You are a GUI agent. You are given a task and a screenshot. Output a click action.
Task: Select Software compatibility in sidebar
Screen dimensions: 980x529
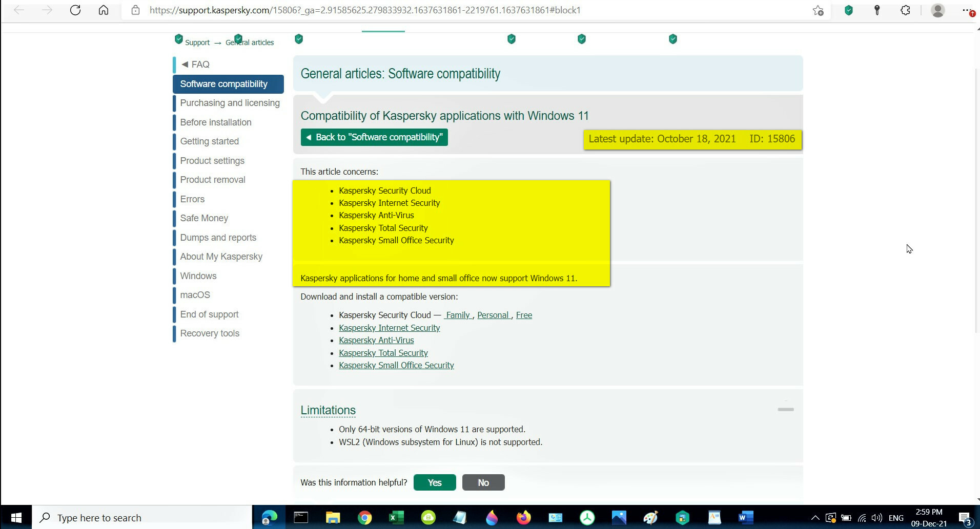point(228,84)
